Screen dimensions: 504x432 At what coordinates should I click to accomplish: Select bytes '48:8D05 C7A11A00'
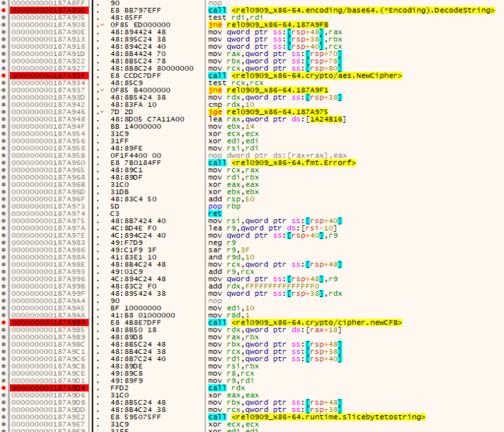click(x=148, y=119)
